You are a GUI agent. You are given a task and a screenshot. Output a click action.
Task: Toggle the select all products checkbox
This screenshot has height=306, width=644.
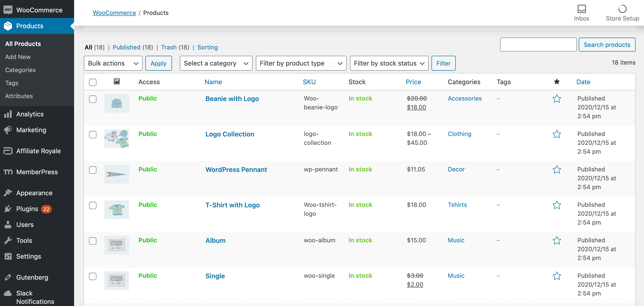(93, 82)
